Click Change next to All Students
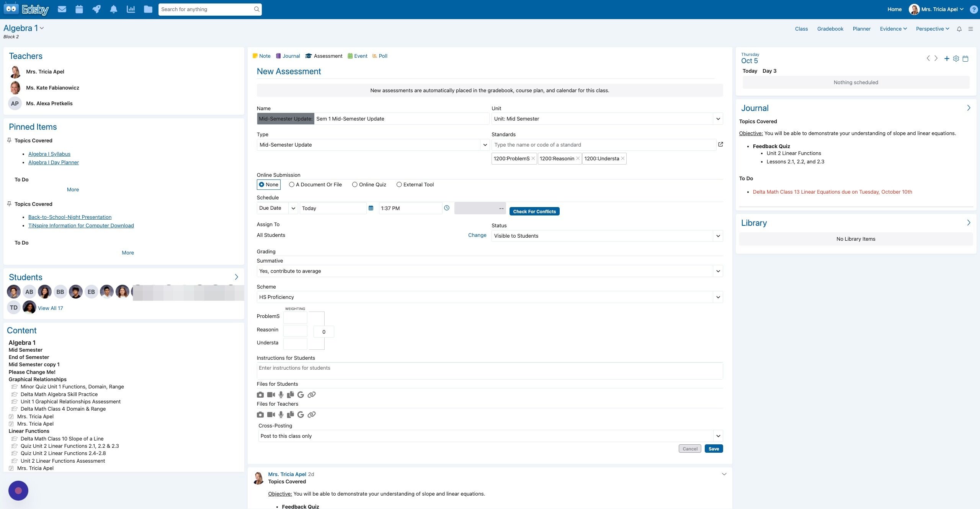Image resolution: width=980 pixels, height=509 pixels. point(477,235)
